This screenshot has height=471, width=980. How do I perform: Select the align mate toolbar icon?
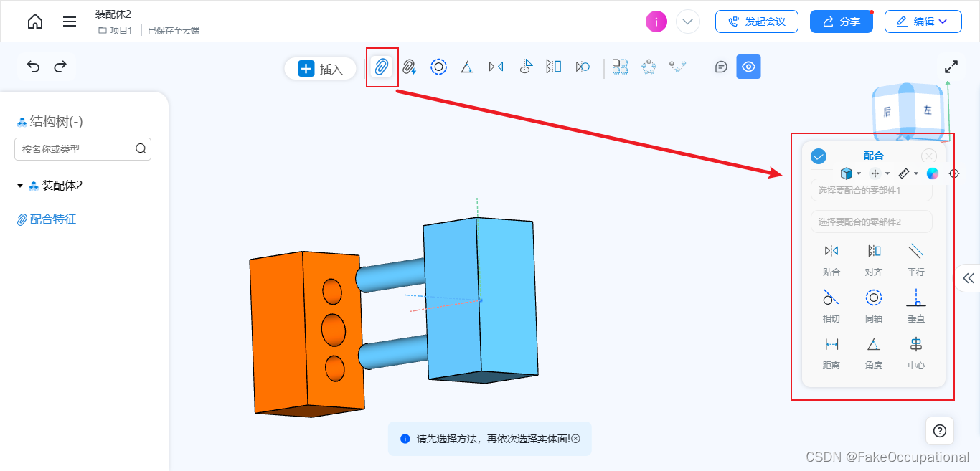point(553,67)
